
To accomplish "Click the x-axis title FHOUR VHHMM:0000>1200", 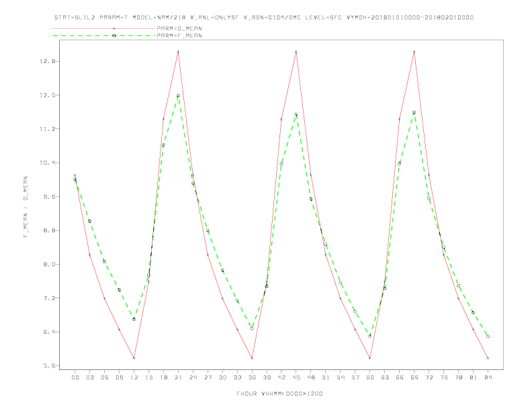I will click(279, 394).
